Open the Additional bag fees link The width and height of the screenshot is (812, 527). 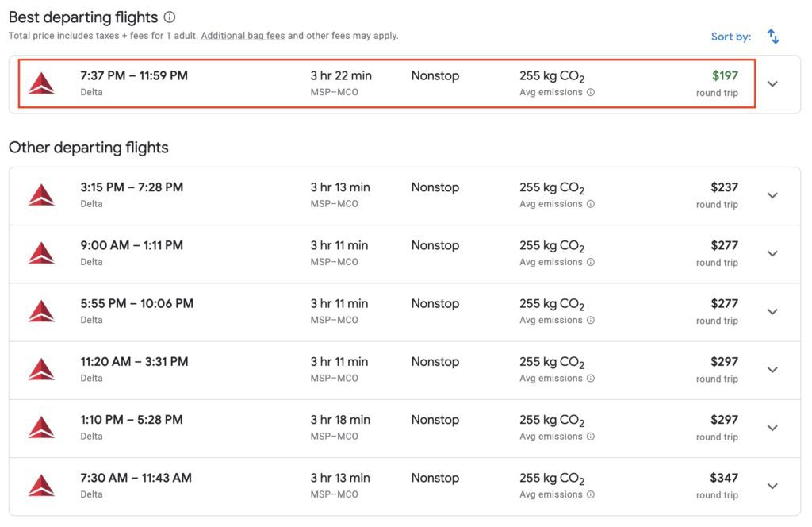243,35
